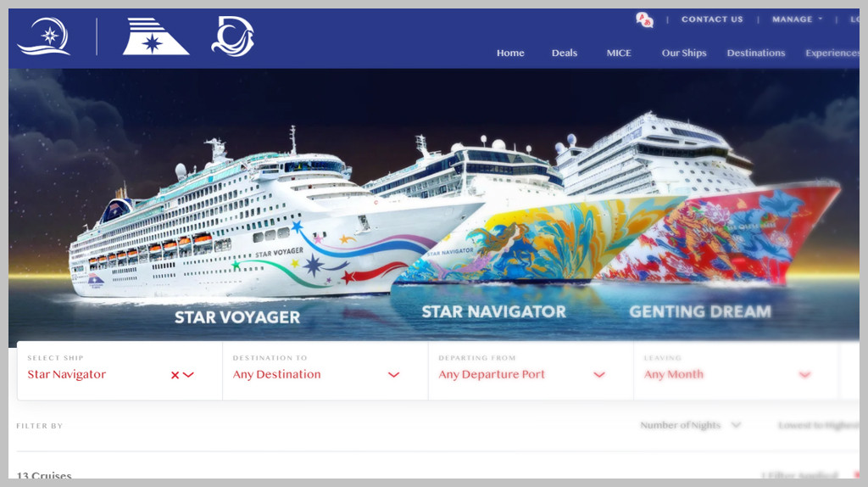This screenshot has width=868, height=487.
Task: Expand the Select Ship dropdown chevron
Action: (x=189, y=375)
